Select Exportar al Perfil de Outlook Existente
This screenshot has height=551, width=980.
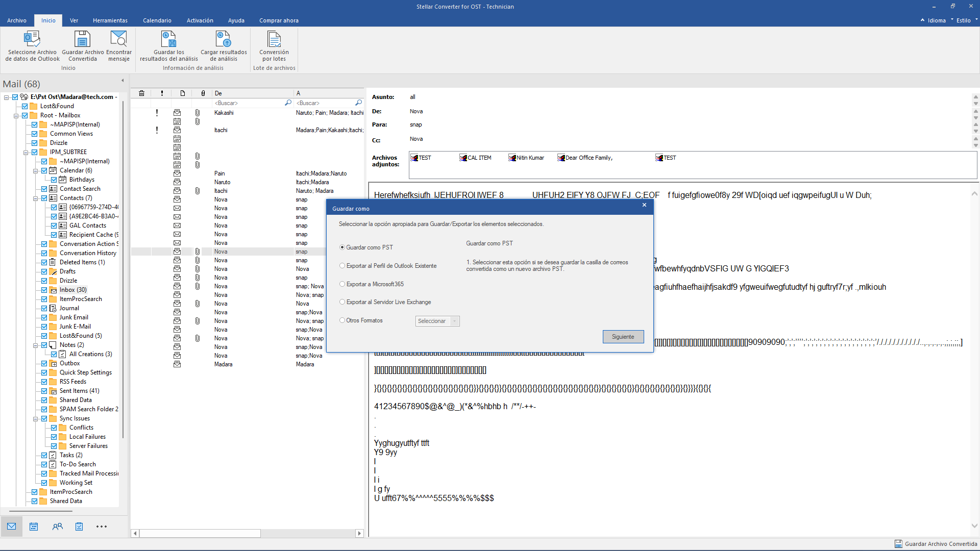[342, 266]
